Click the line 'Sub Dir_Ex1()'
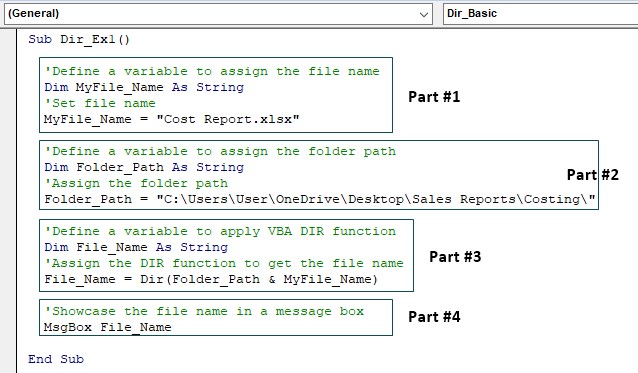Viewport: 638px width, 373px height. (79, 39)
